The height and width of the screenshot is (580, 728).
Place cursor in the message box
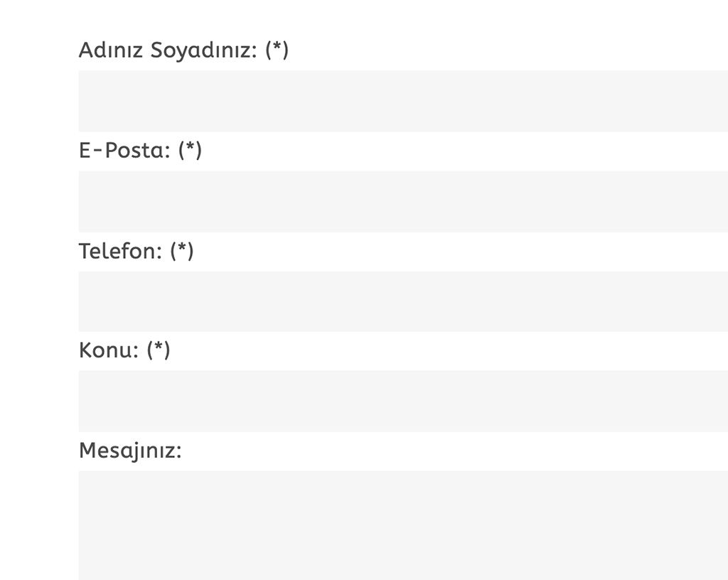pyautogui.click(x=403, y=525)
